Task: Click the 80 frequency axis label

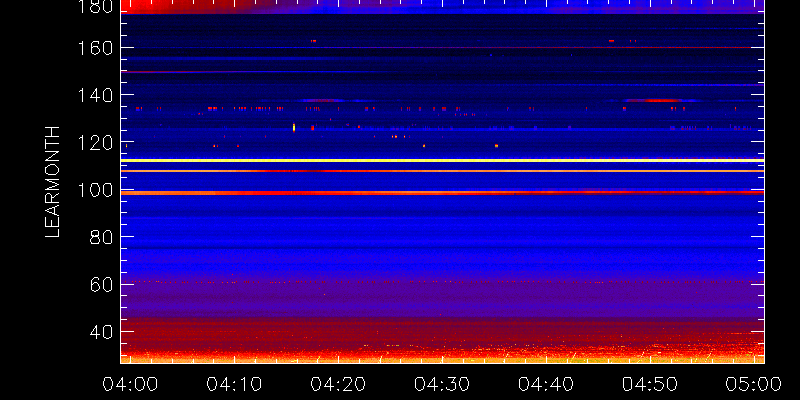Action: pos(102,237)
